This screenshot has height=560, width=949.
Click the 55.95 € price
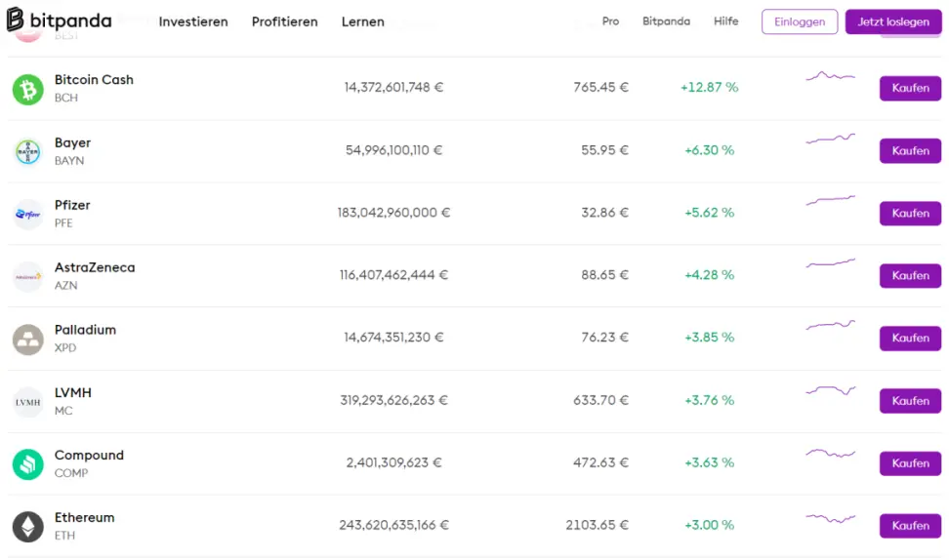coord(604,150)
